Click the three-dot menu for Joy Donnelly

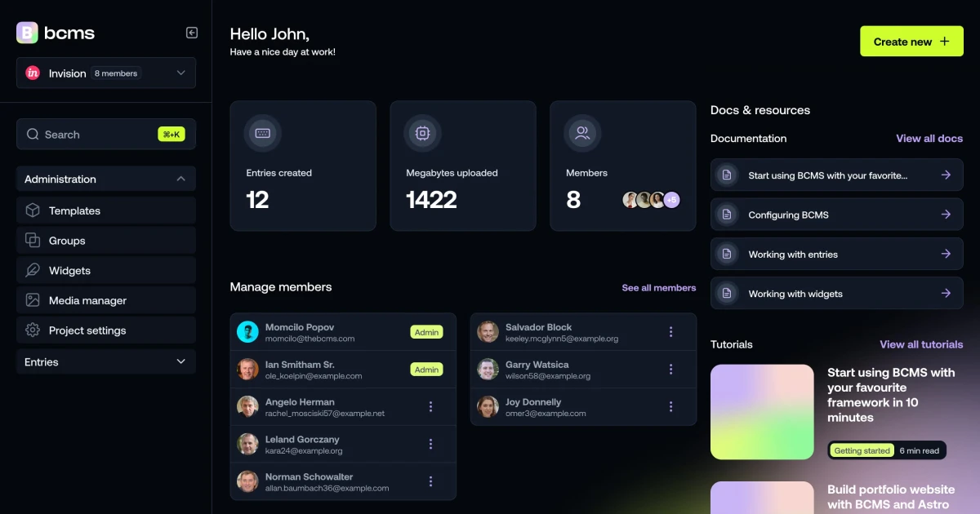(670, 406)
